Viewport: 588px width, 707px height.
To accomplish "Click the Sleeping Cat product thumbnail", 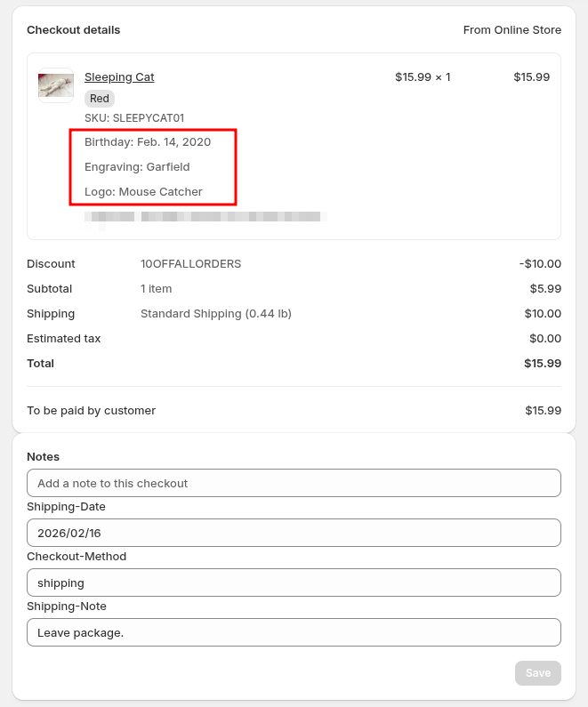I will pyautogui.click(x=56, y=85).
